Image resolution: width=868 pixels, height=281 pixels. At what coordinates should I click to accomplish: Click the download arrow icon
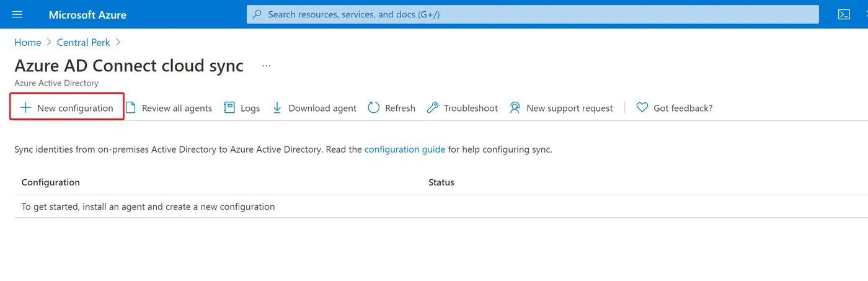coord(277,107)
